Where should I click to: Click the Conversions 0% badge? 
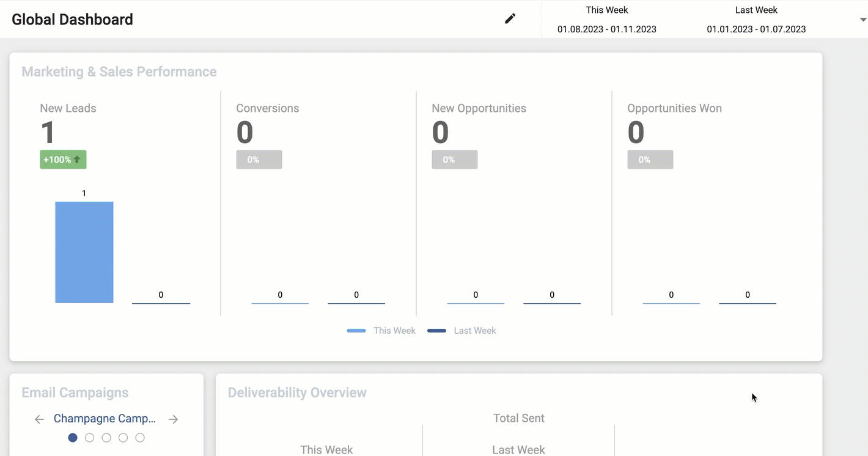(259, 160)
